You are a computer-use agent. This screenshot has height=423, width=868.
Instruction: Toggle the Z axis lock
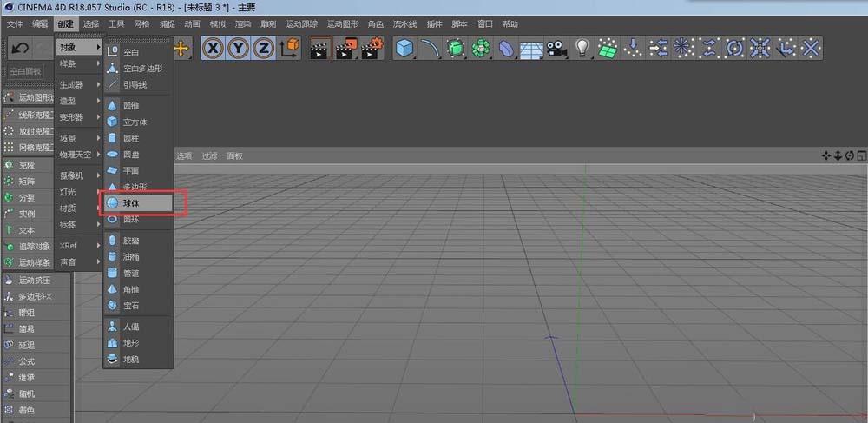click(264, 49)
